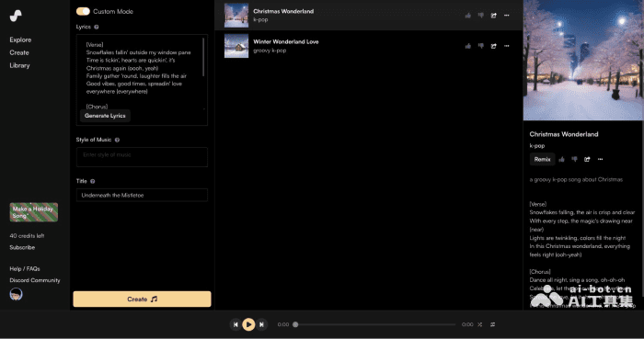Toggle shuffle in the player bar

pyautogui.click(x=479, y=324)
